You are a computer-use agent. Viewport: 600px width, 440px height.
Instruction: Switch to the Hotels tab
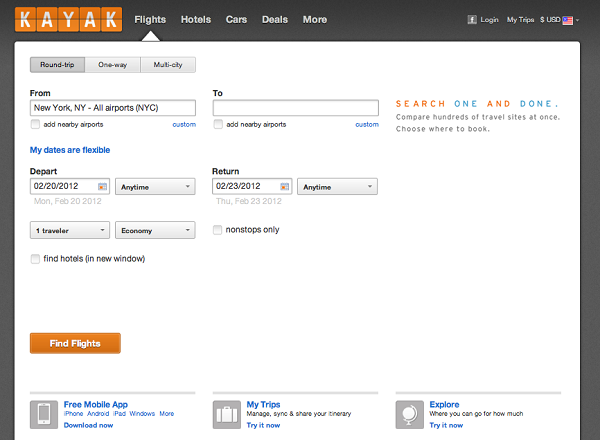pos(196,20)
